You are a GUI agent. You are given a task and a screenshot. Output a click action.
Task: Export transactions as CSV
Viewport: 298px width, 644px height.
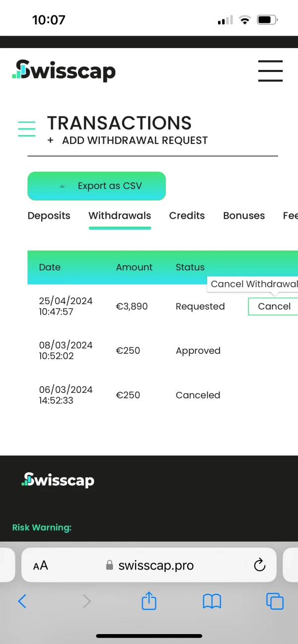click(x=96, y=186)
